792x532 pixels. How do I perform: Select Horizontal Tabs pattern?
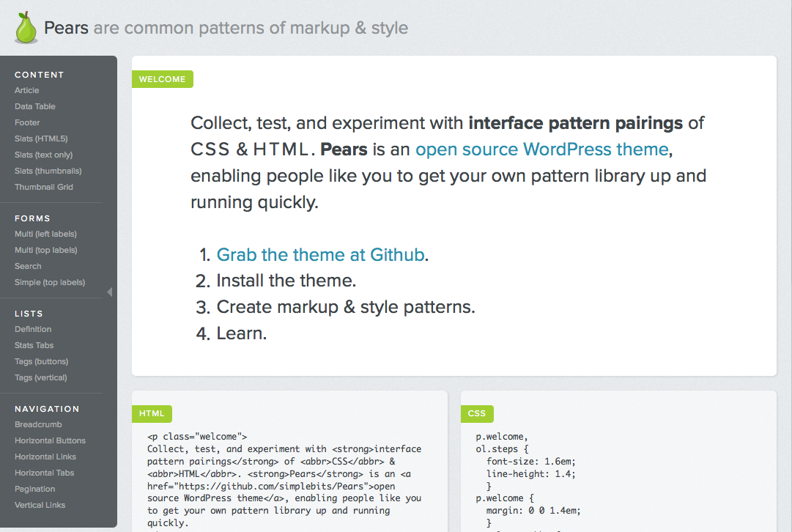tap(44, 473)
